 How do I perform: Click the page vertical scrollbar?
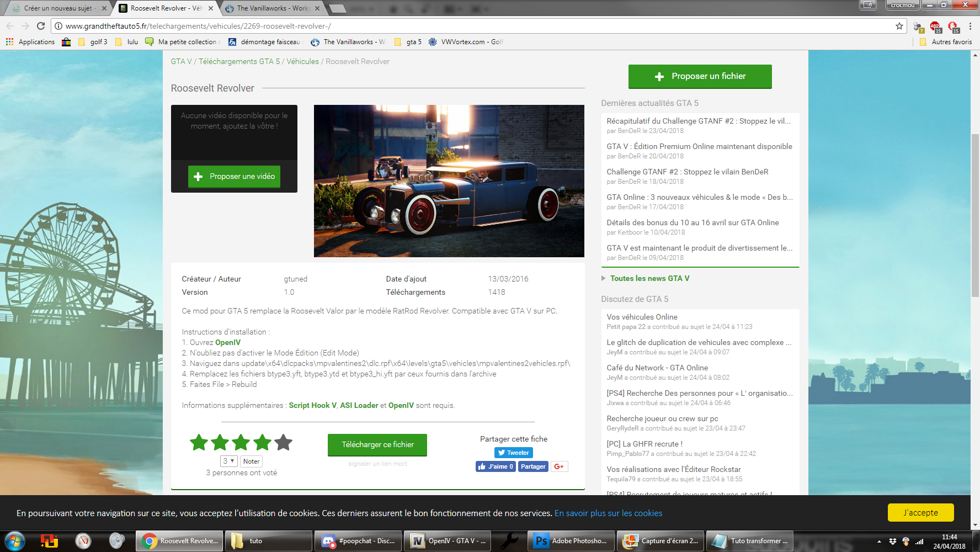click(975, 215)
